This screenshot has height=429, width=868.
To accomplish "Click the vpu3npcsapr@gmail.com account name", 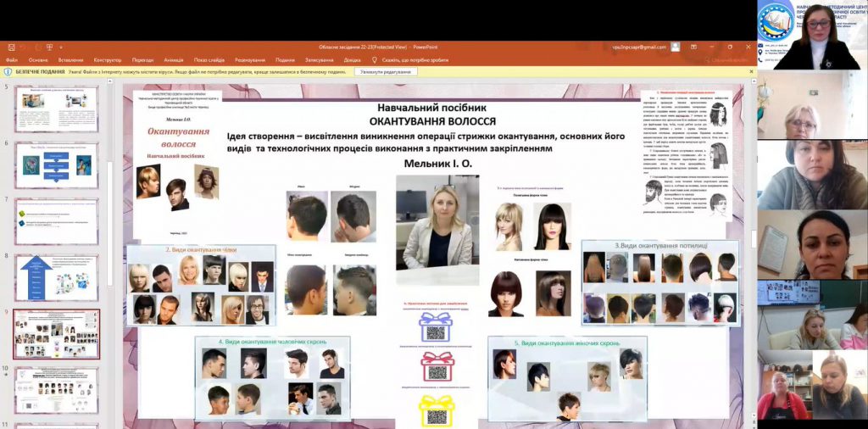I will [x=639, y=47].
